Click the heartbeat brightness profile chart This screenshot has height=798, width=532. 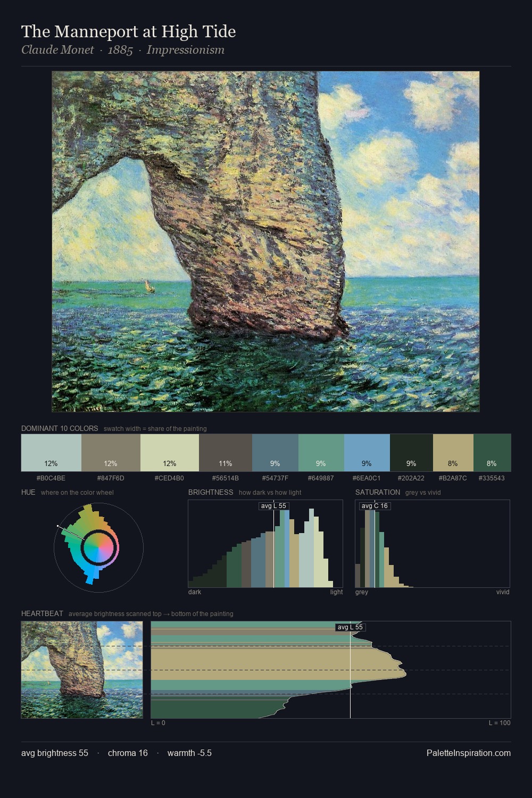click(x=331, y=670)
